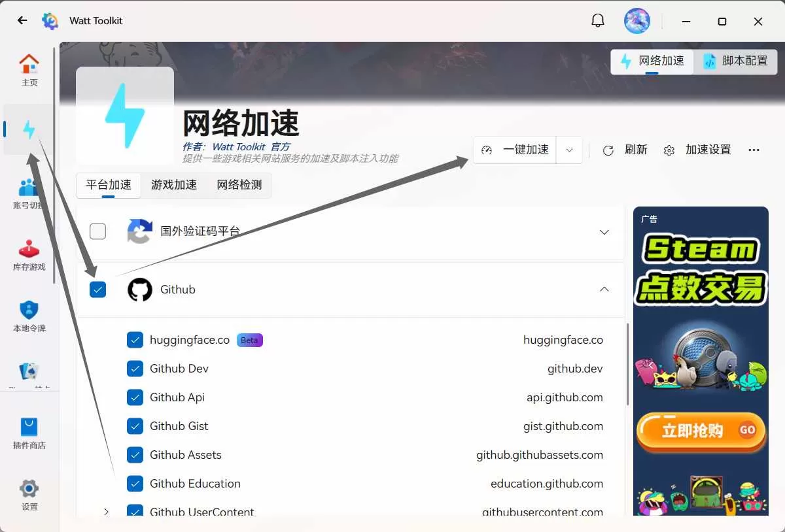
Task: Click the gist.github.com domain text
Action: [563, 426]
